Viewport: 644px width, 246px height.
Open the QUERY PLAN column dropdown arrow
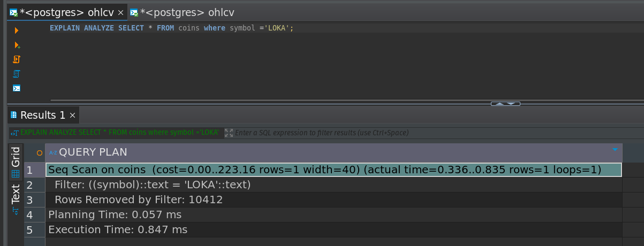[615, 150]
